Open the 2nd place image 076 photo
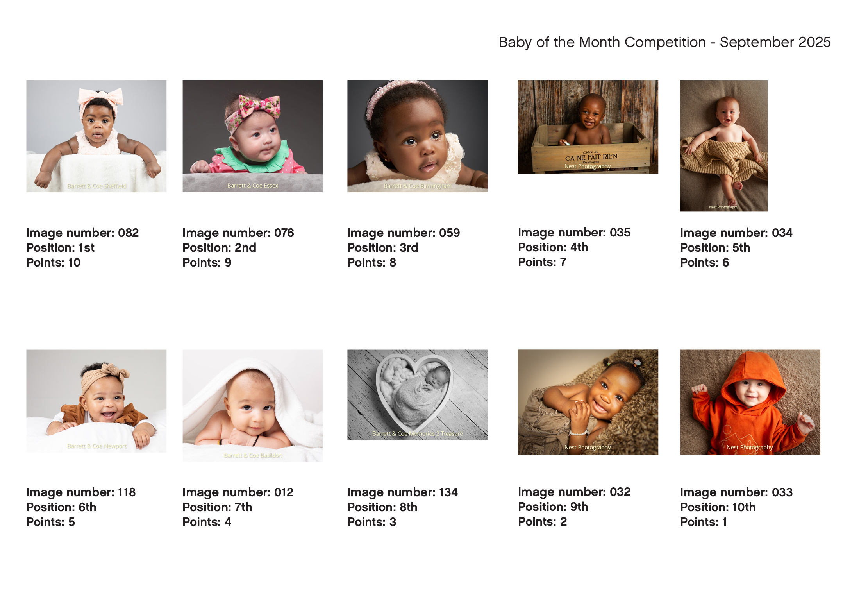 click(252, 136)
